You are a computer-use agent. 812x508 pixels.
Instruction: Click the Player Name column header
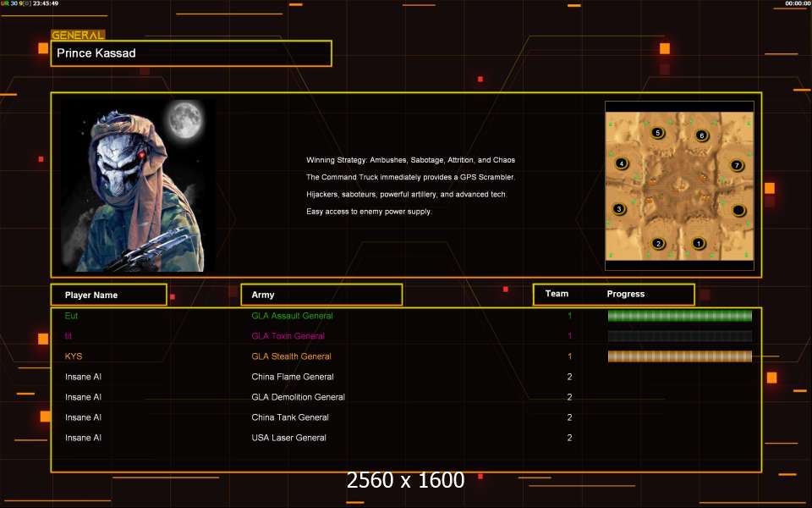tap(109, 295)
